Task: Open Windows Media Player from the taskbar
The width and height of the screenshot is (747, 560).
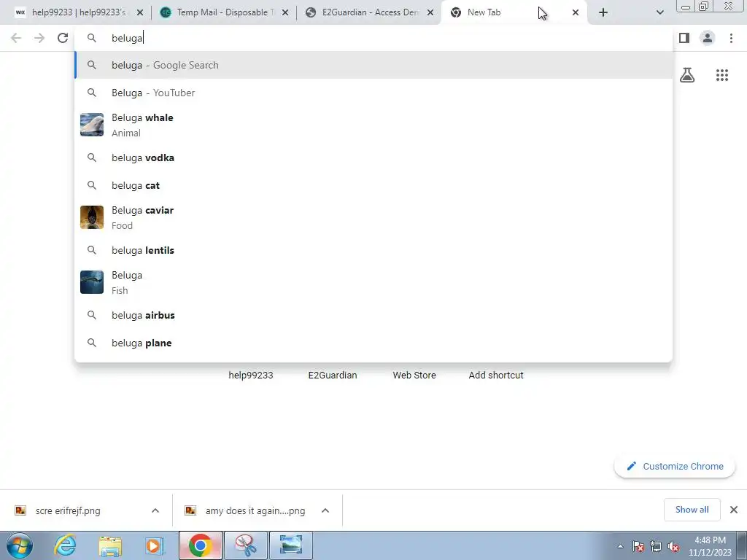Action: pyautogui.click(x=155, y=545)
